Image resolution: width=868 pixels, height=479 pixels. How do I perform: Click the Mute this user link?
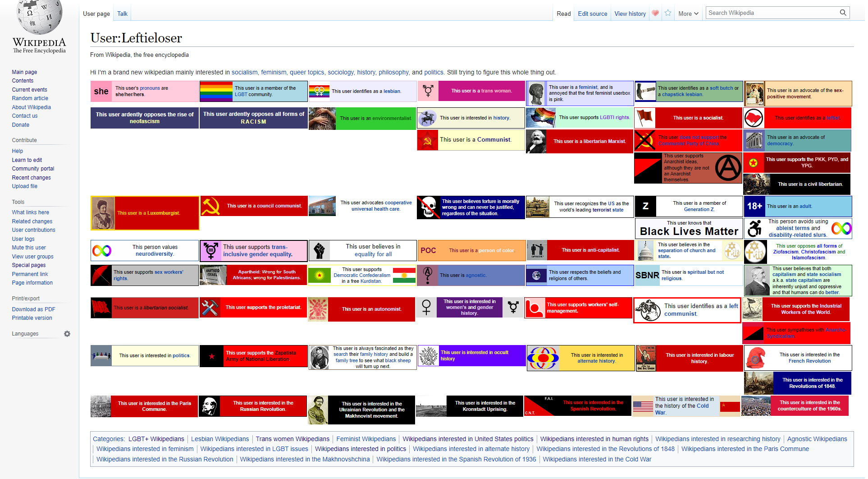pos(29,247)
